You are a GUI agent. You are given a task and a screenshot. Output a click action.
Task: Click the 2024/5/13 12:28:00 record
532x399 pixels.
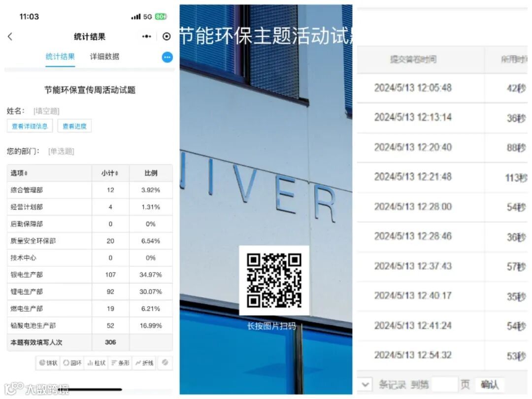(413, 206)
